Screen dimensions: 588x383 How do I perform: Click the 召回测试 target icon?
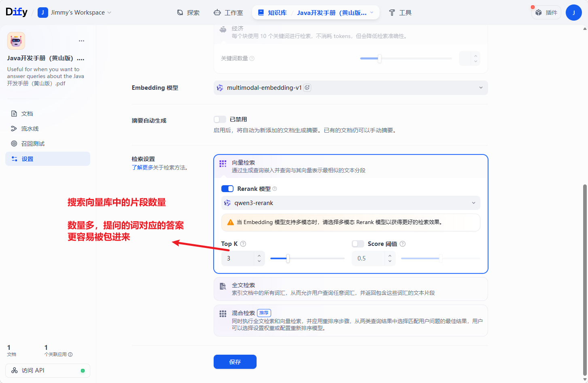click(14, 144)
